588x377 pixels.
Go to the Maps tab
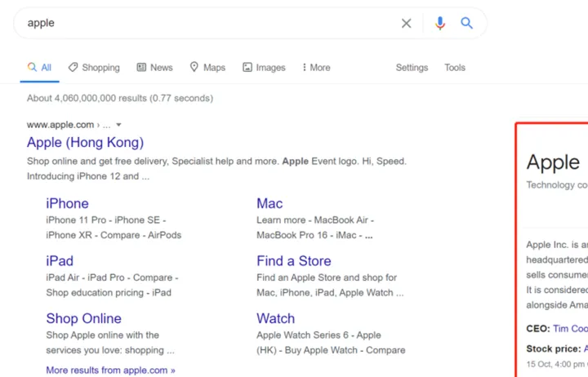[214, 68]
